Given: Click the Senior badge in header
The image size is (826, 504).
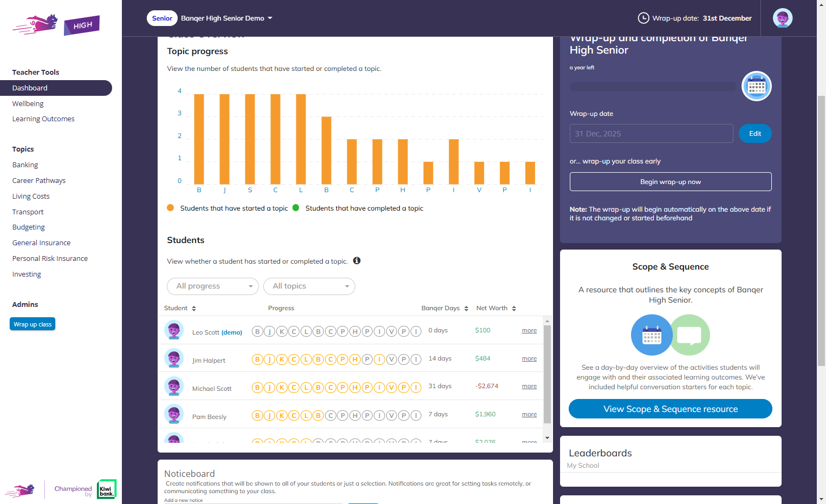Looking at the screenshot, I should [162, 18].
